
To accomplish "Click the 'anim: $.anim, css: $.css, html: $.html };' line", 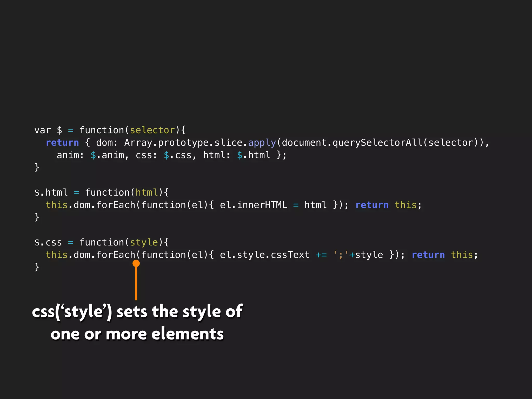I will point(172,155).
